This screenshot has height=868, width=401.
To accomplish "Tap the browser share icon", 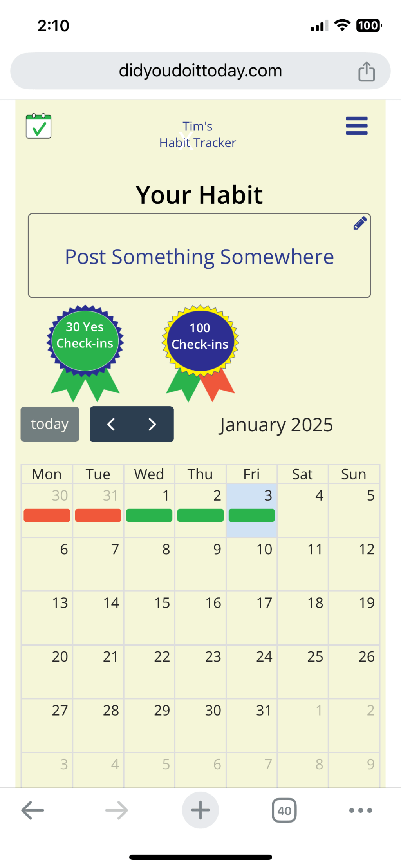I will [x=367, y=72].
